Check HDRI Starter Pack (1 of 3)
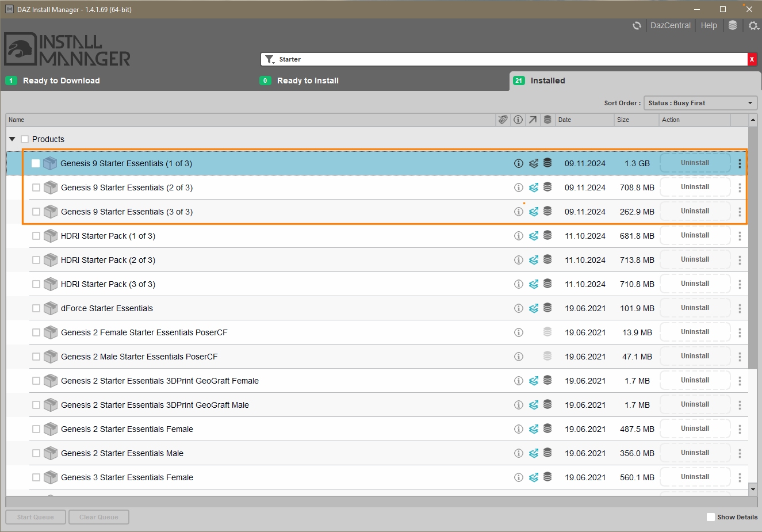Screen dimensions: 762x532 [36, 236]
